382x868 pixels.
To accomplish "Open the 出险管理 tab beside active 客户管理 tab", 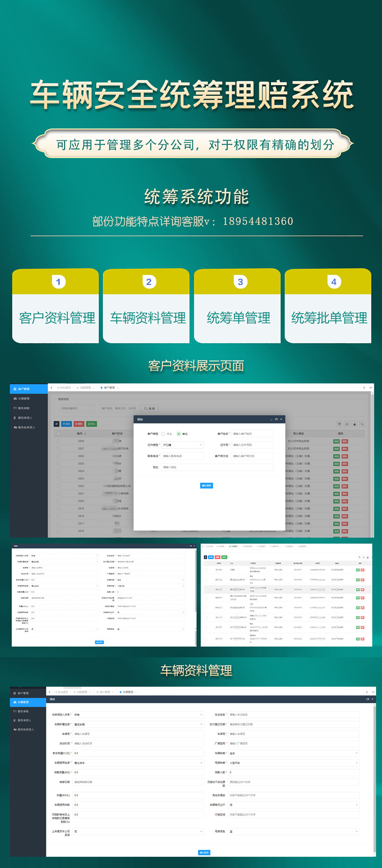I will point(85,388).
